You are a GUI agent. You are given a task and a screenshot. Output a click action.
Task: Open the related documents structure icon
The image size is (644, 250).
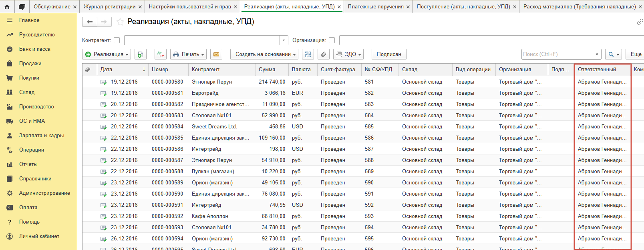308,54
